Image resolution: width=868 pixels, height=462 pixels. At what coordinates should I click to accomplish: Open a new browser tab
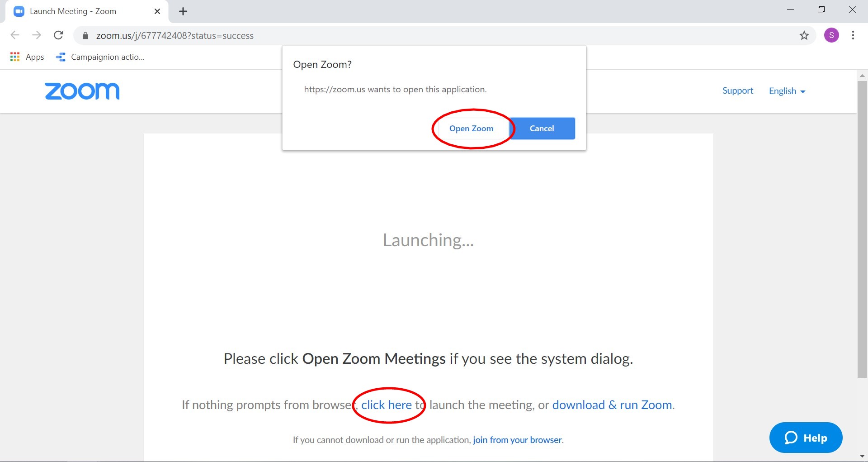(x=183, y=11)
